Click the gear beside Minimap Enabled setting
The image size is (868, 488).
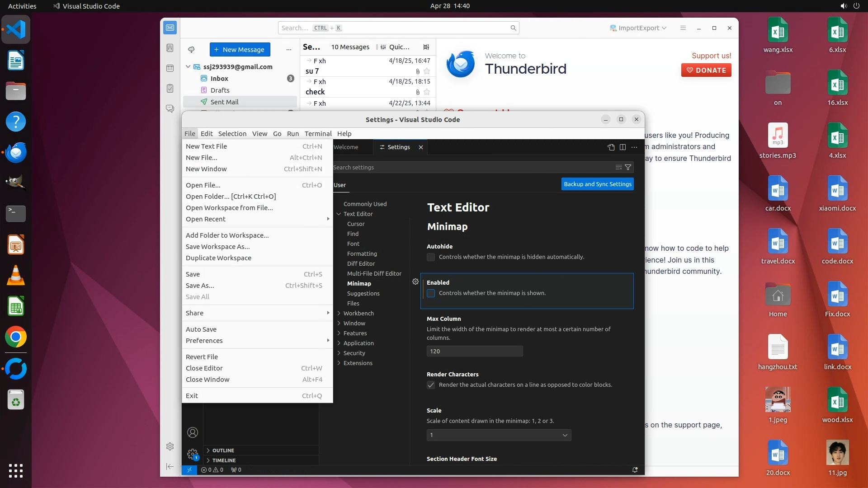click(x=415, y=282)
